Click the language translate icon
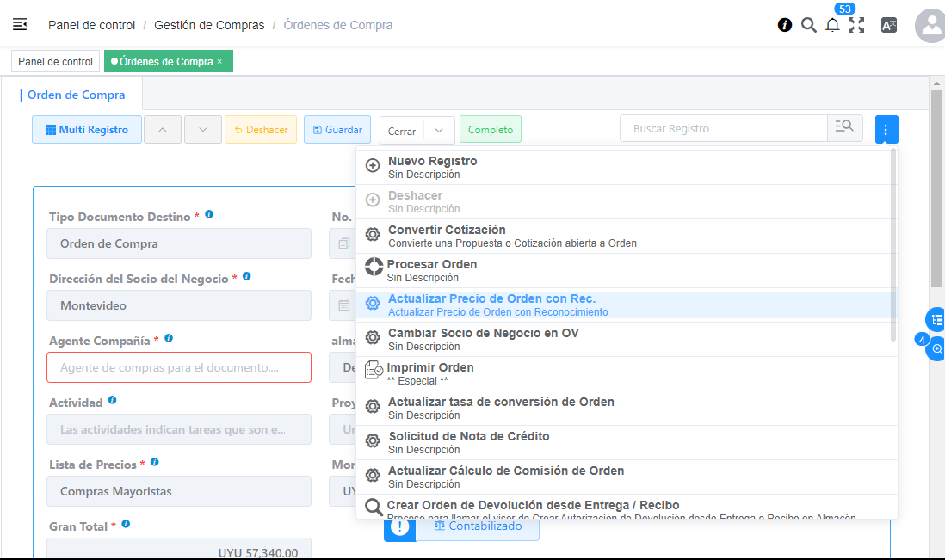 (x=889, y=25)
